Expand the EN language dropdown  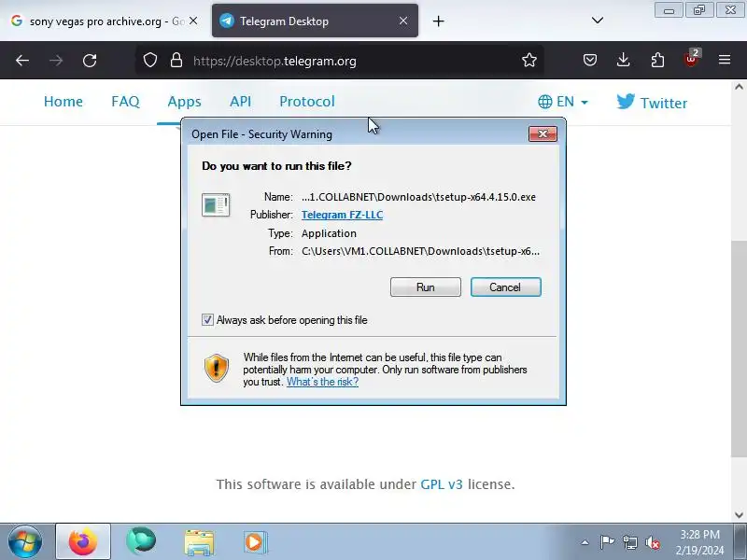[x=563, y=102]
